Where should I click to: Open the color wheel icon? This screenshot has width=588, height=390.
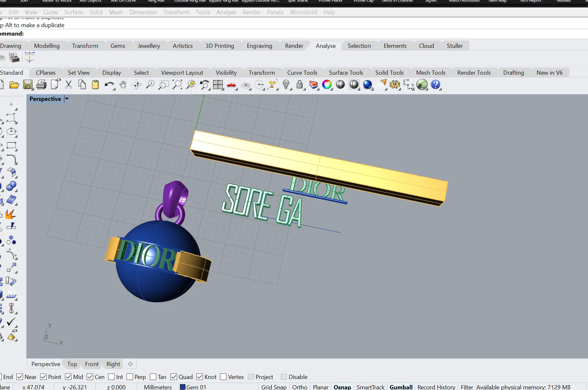pyautogui.click(x=327, y=85)
